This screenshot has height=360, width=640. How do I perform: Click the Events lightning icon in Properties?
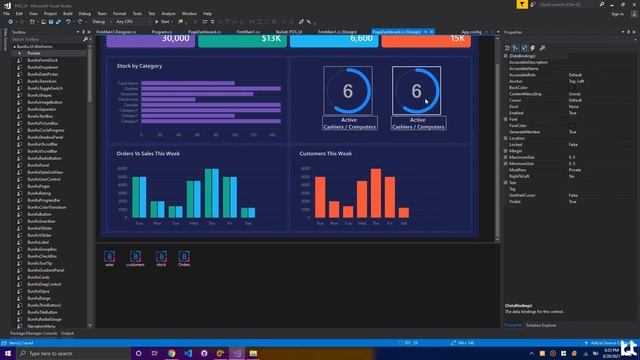(x=533, y=48)
